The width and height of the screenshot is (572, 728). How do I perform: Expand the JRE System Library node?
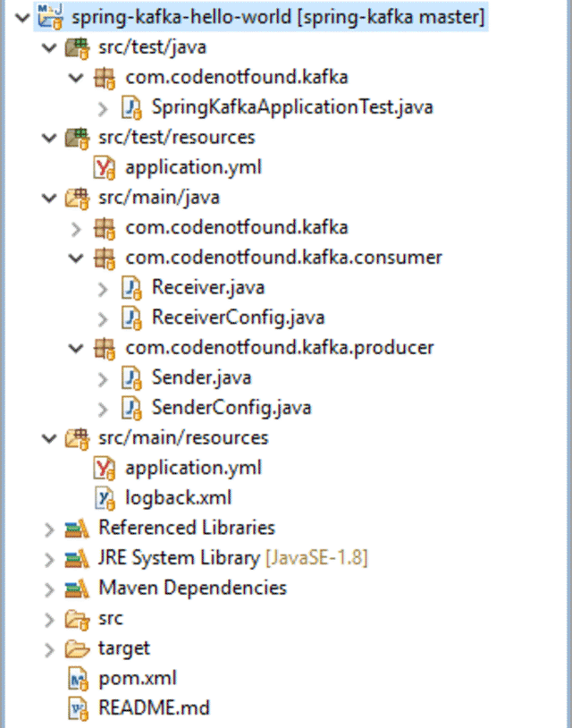pyautogui.click(x=48, y=557)
